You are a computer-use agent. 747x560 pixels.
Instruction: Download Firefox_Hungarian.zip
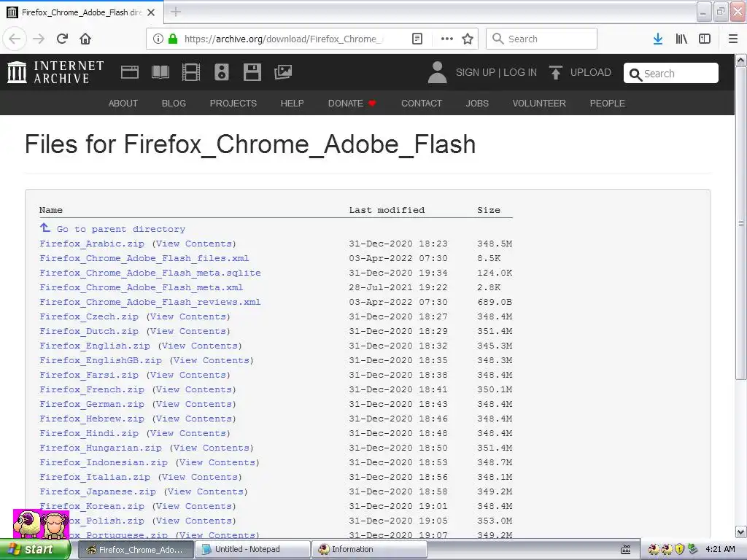[101, 448]
